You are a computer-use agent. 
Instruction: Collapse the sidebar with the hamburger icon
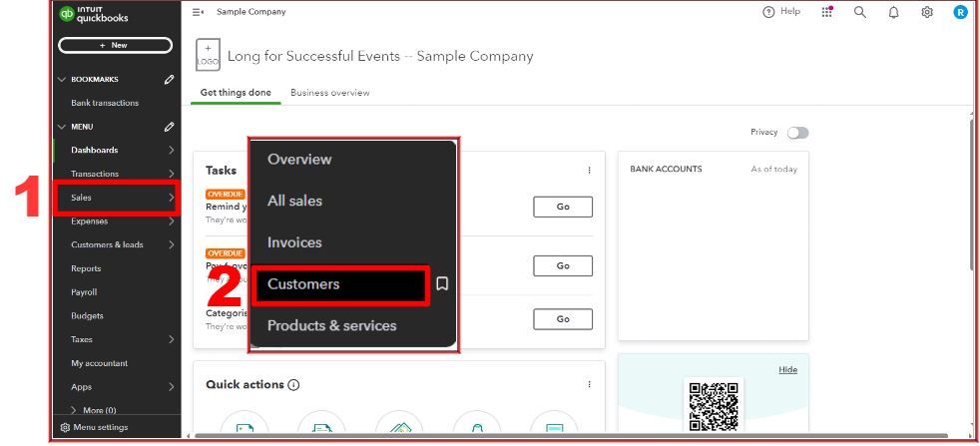click(198, 12)
